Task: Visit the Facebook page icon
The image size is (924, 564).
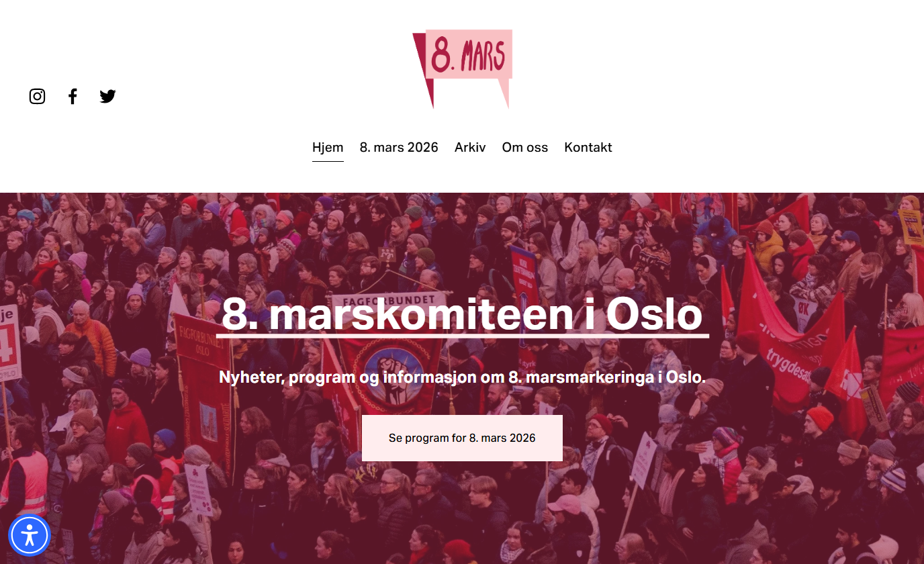Action: (73, 96)
